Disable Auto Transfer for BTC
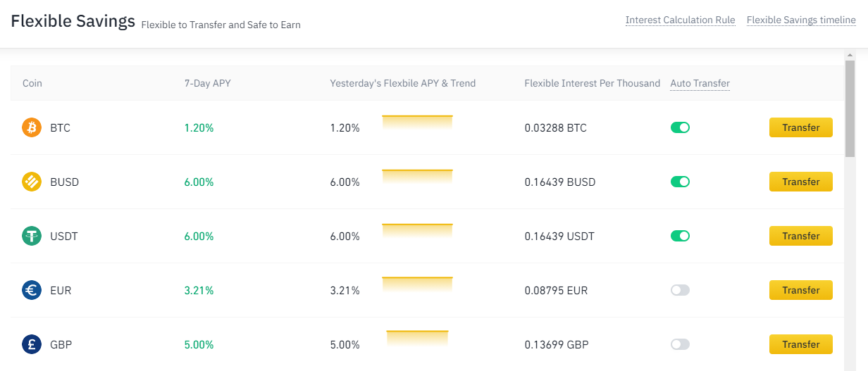Viewport: 868px width, 371px height. coord(680,127)
